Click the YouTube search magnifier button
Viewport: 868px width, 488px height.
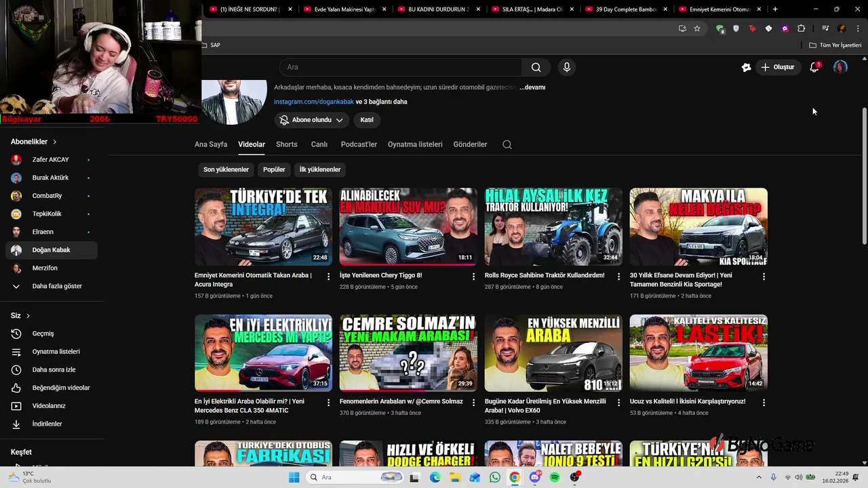pyautogui.click(x=536, y=67)
